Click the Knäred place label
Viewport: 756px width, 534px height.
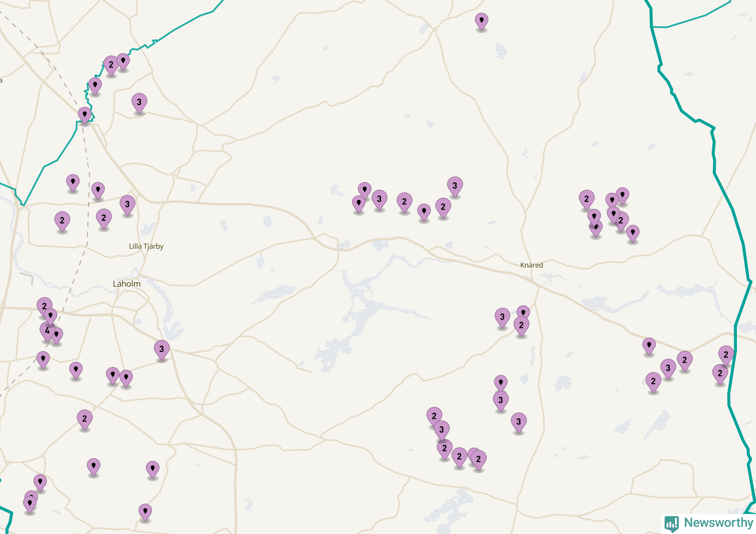click(532, 265)
